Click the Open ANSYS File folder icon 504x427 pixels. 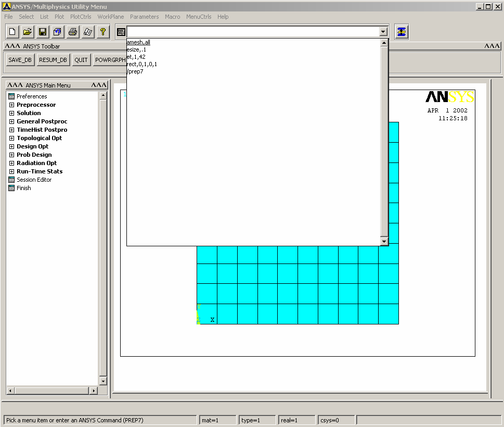coord(28,32)
